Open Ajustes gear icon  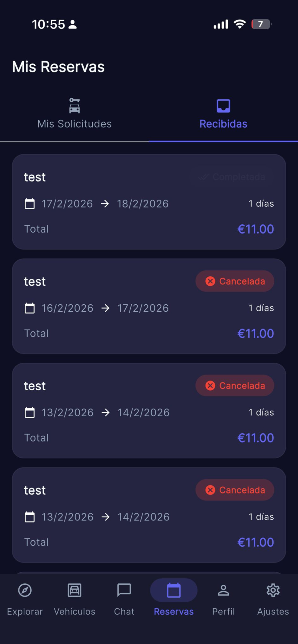click(273, 590)
